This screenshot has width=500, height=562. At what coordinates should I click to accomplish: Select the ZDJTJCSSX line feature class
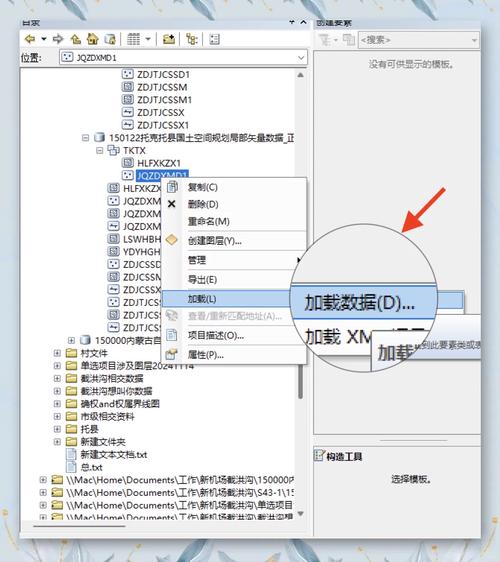coord(153,113)
